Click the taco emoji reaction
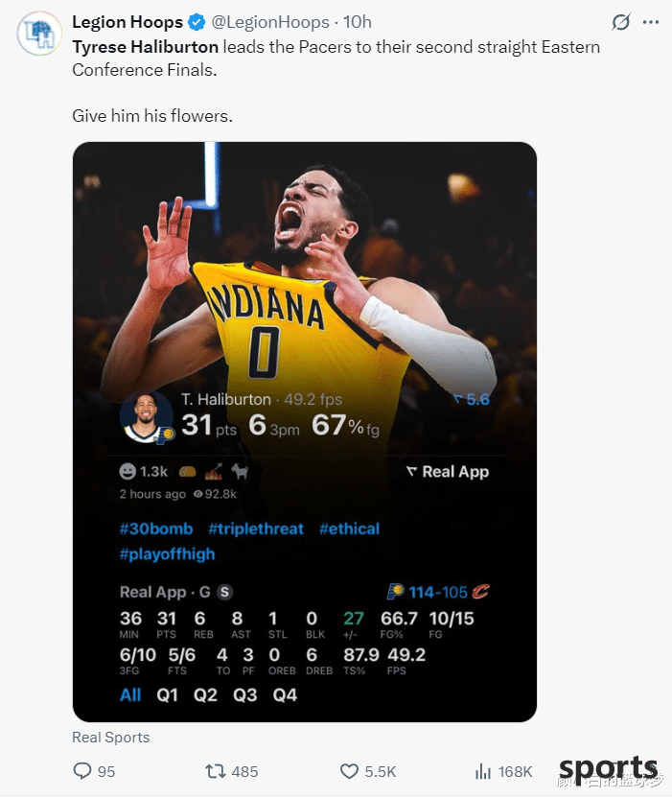 [x=188, y=472]
